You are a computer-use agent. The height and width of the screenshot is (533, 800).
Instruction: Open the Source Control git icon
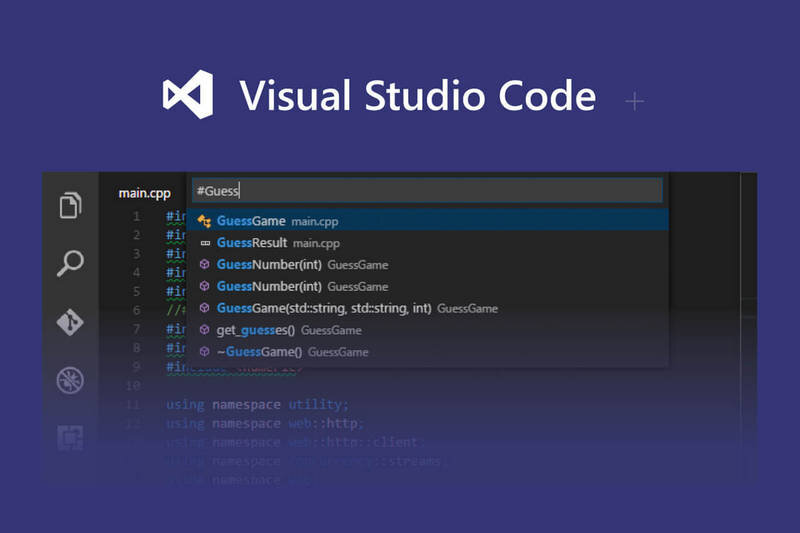pos(70,322)
